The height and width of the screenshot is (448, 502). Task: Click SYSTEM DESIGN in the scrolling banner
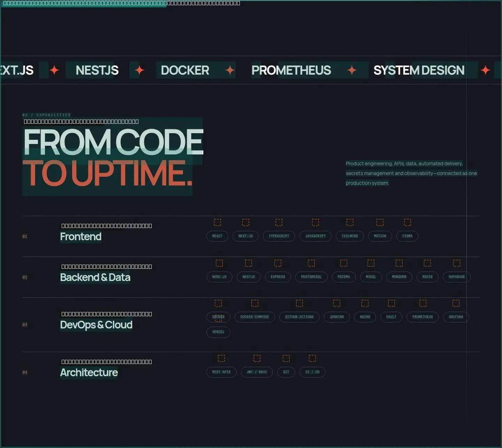(419, 70)
